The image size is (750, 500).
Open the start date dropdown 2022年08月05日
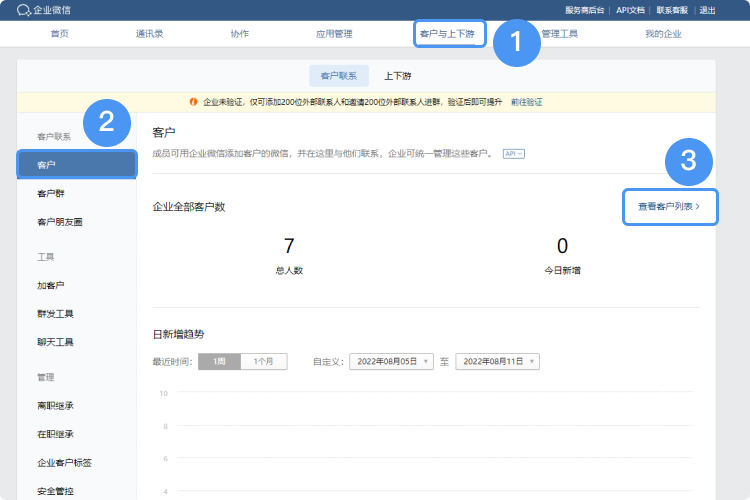point(391,361)
